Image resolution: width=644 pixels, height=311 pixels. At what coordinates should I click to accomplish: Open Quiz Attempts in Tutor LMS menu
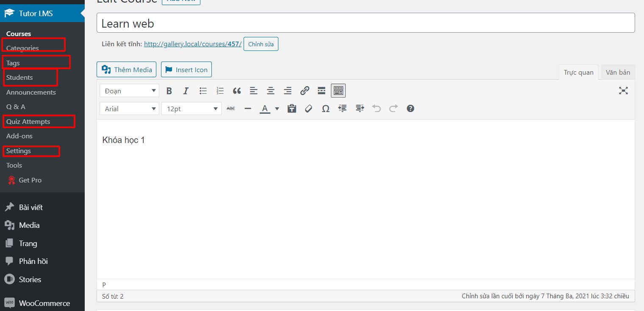coord(28,122)
